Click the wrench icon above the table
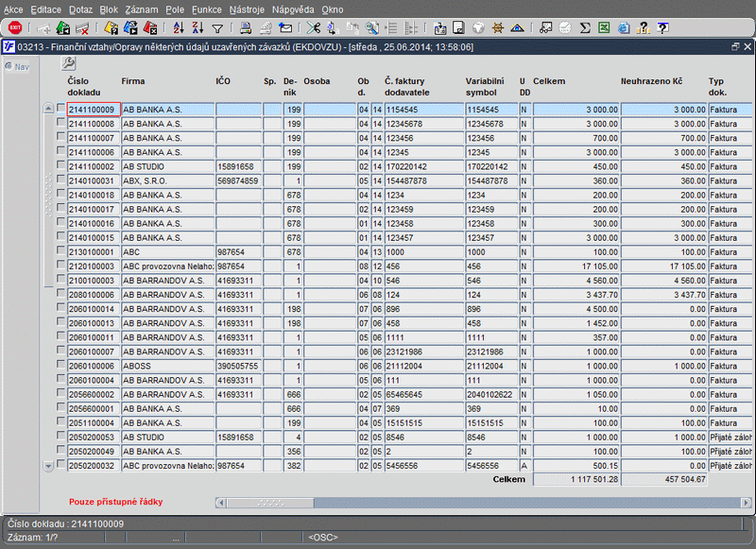The height and width of the screenshot is (549, 756). 68,63
